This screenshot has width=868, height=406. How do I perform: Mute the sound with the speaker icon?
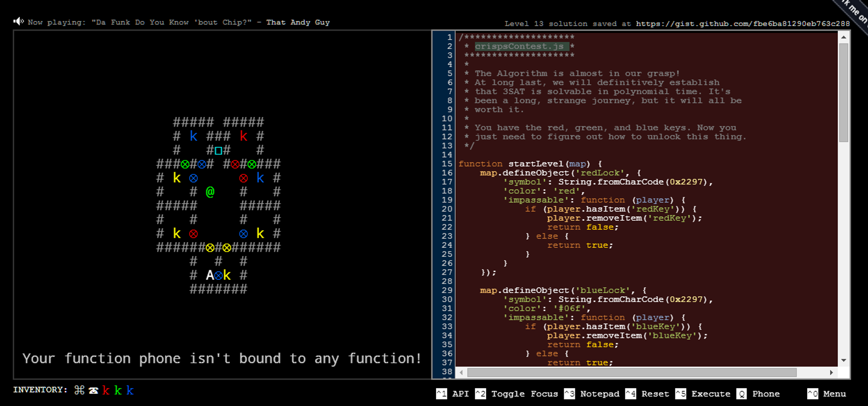click(18, 21)
